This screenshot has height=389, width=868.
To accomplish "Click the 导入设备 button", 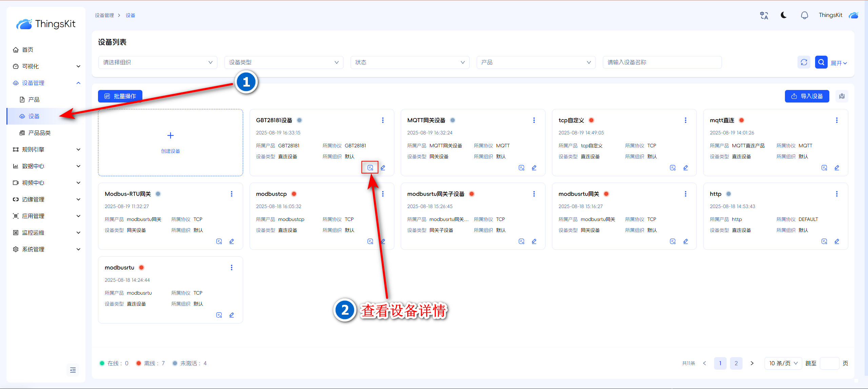I will point(807,96).
